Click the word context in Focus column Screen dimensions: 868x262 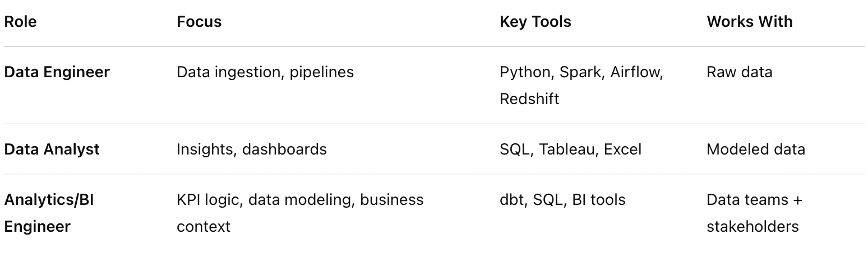pos(204,227)
